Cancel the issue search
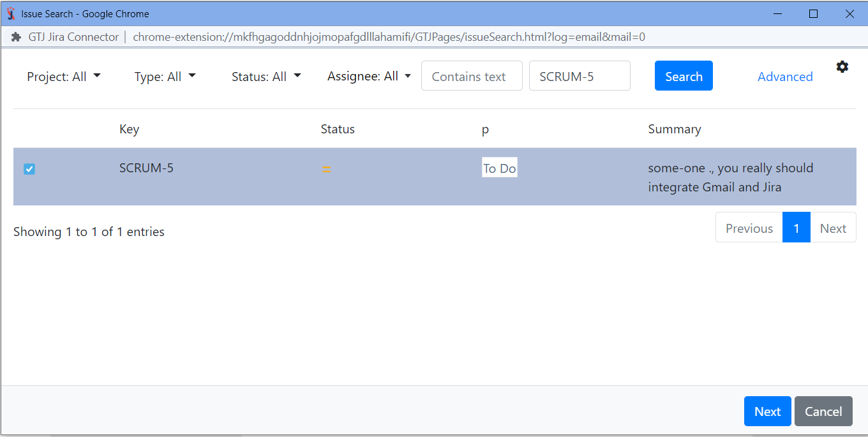The height and width of the screenshot is (437, 868). tap(823, 411)
